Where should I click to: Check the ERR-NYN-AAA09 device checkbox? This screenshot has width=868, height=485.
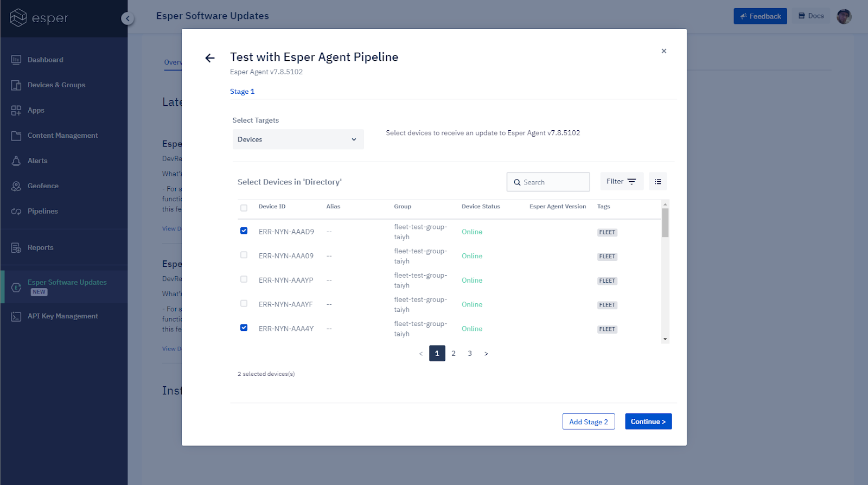tap(244, 255)
